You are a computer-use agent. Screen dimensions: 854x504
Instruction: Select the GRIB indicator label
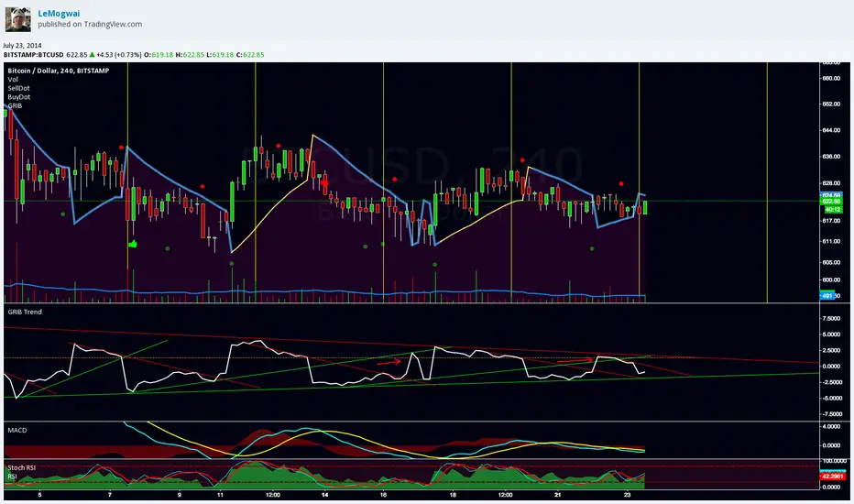pyautogui.click(x=15, y=105)
